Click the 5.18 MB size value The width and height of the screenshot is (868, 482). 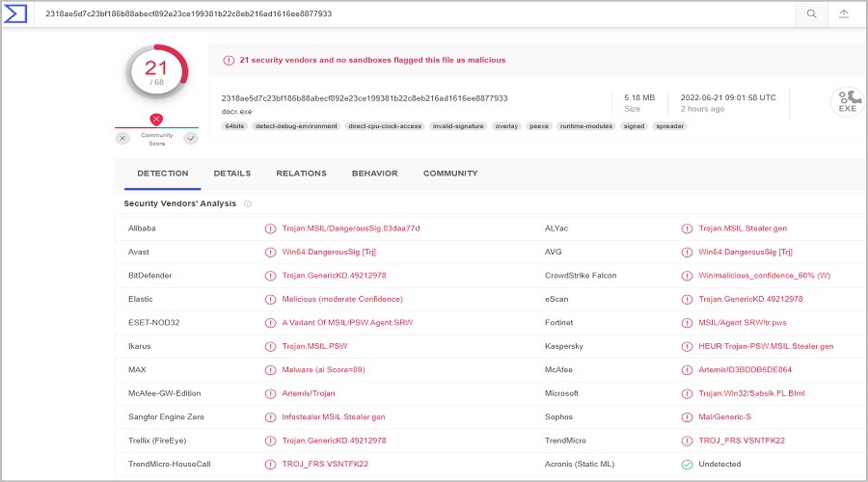pyautogui.click(x=639, y=97)
